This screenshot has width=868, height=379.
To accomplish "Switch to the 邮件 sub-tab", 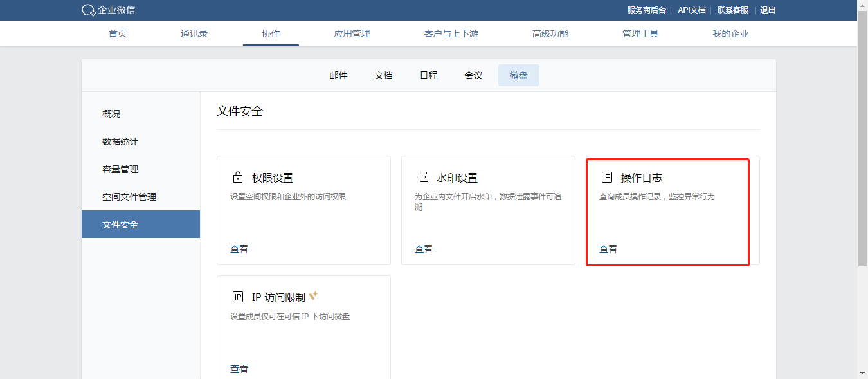I will point(339,75).
